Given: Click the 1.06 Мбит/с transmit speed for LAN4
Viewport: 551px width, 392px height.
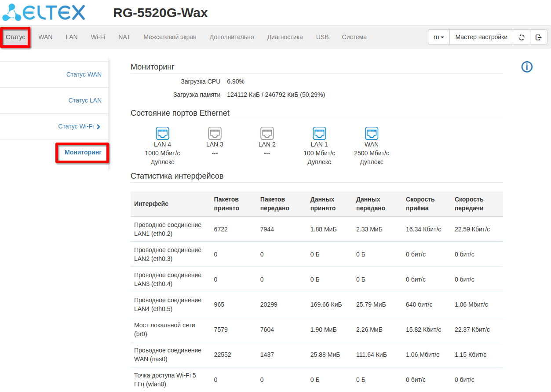Looking at the screenshot, I should (471, 304).
